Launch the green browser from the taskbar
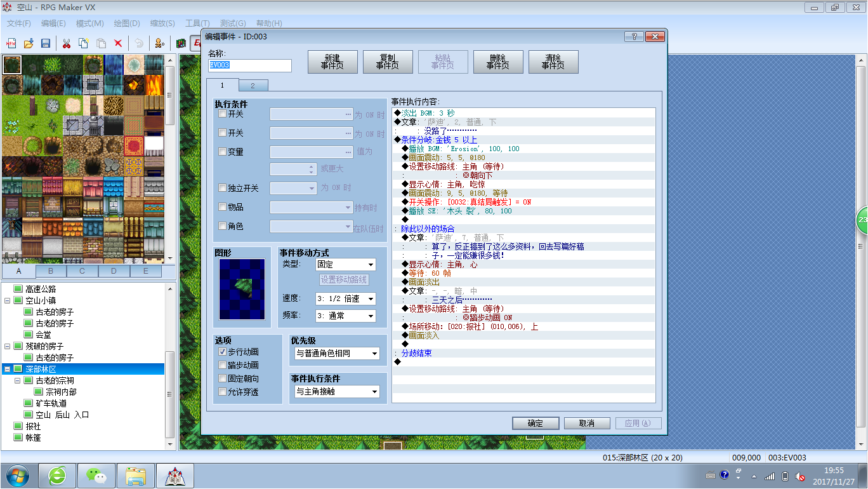Screen dimensions: 868x489 [57, 475]
